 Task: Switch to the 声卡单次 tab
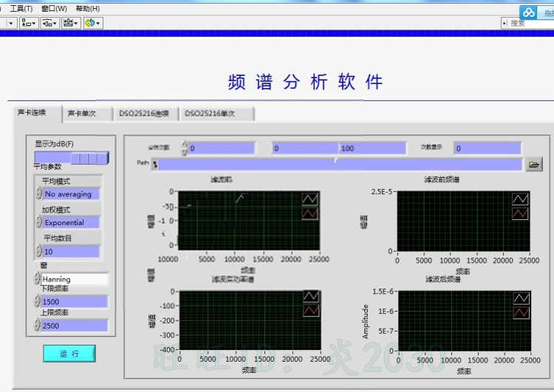(87, 114)
